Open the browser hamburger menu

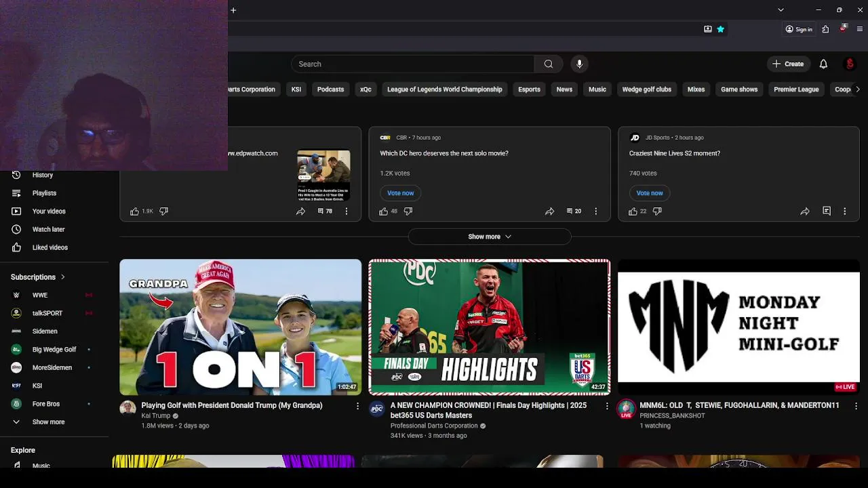point(860,29)
